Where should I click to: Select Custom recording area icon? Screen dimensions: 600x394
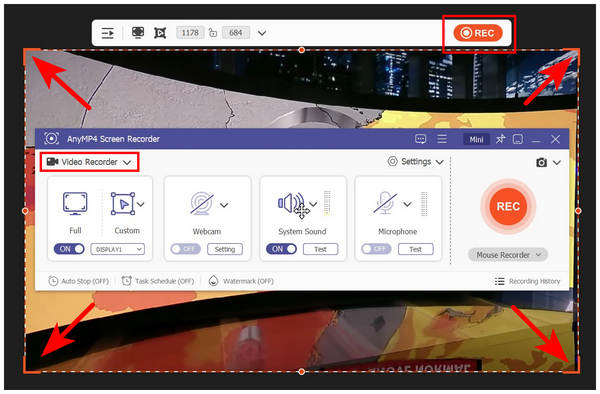pos(122,204)
